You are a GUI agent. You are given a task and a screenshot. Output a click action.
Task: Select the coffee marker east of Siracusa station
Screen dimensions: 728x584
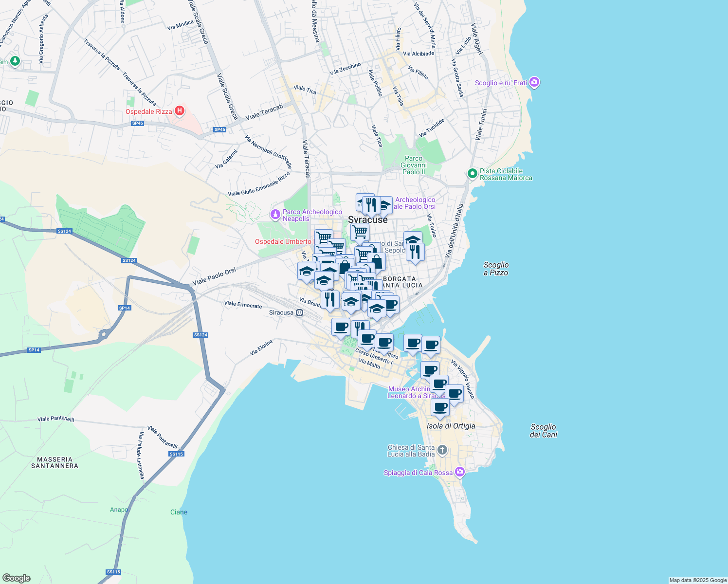coord(341,327)
